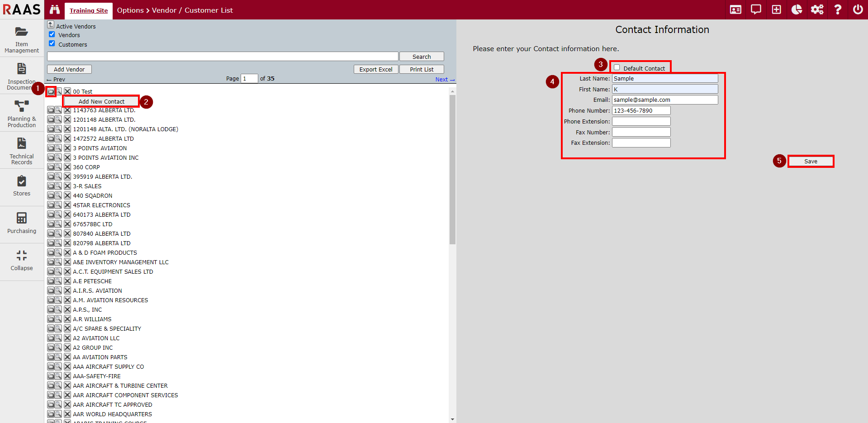This screenshot has height=423, width=868.
Task: Open the Training Site tab
Action: [x=89, y=10]
